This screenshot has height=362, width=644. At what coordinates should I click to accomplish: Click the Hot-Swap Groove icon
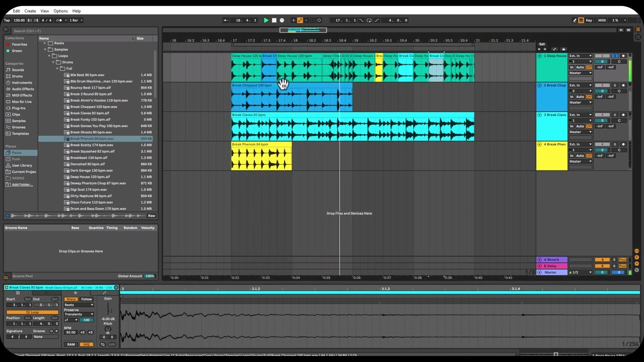(x=51, y=331)
